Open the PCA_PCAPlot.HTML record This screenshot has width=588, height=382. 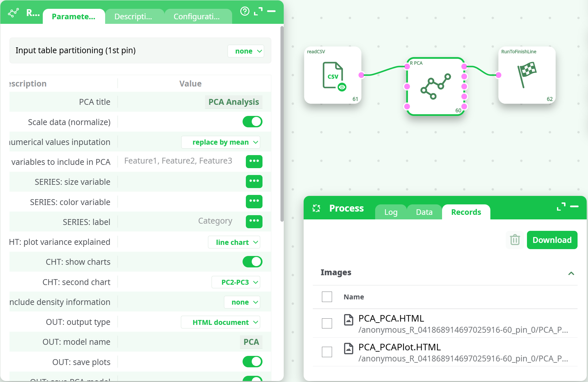399,347
